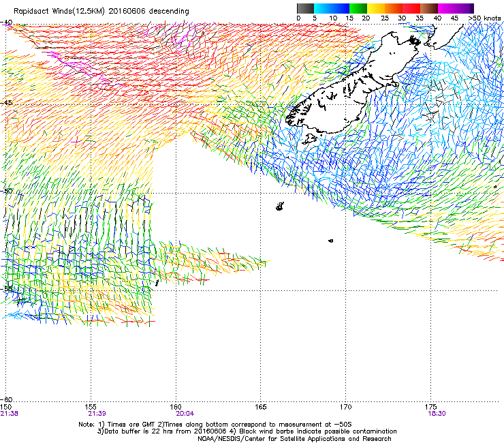Screen dimensions: 504x443
Task: Click the '-60' latitude label
Action: 6,399
